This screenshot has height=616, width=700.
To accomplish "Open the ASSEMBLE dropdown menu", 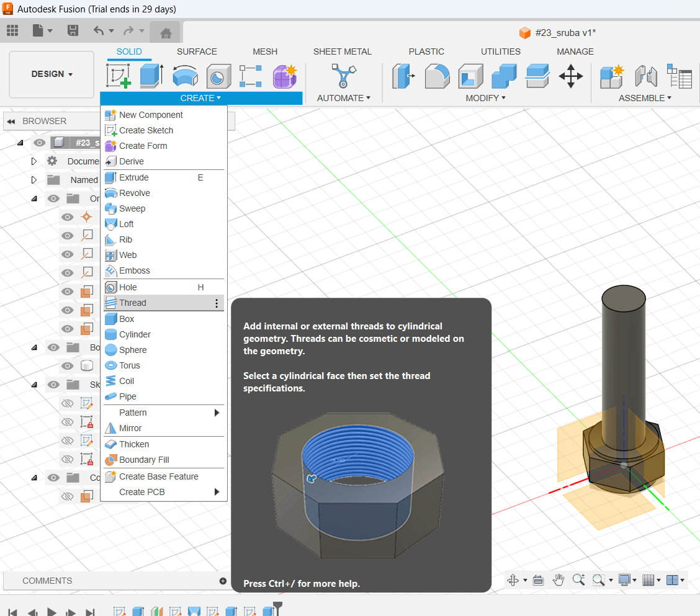I will click(x=645, y=98).
